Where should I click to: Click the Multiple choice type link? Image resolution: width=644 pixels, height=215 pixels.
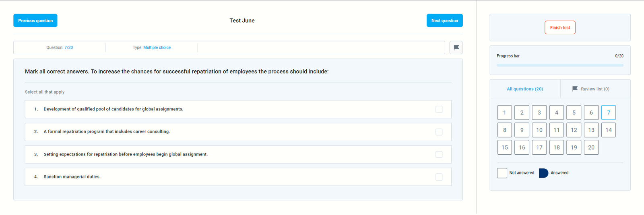click(157, 47)
